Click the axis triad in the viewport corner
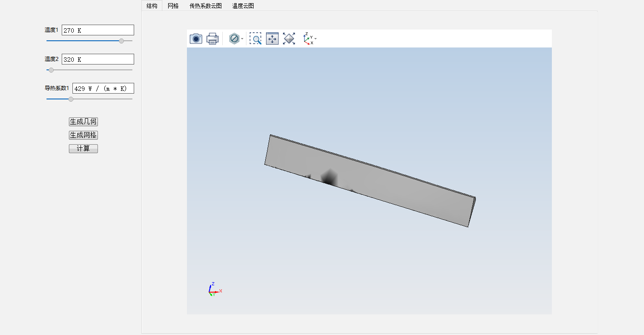 pos(214,290)
